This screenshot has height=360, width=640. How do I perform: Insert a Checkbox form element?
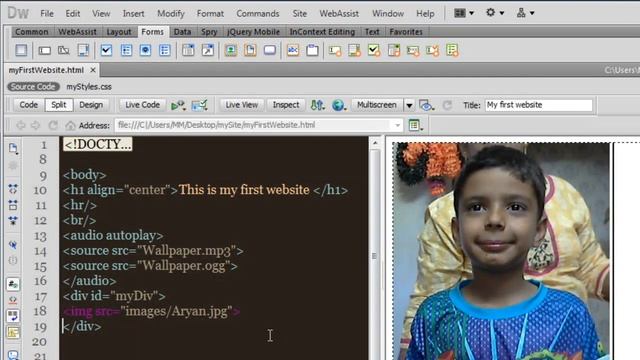point(106,50)
